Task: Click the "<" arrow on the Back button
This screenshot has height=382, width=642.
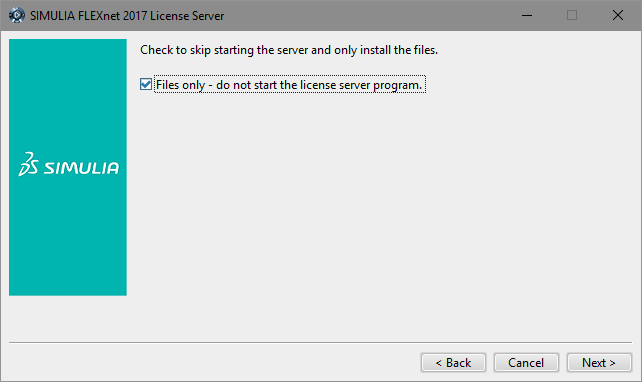Action: coord(439,363)
